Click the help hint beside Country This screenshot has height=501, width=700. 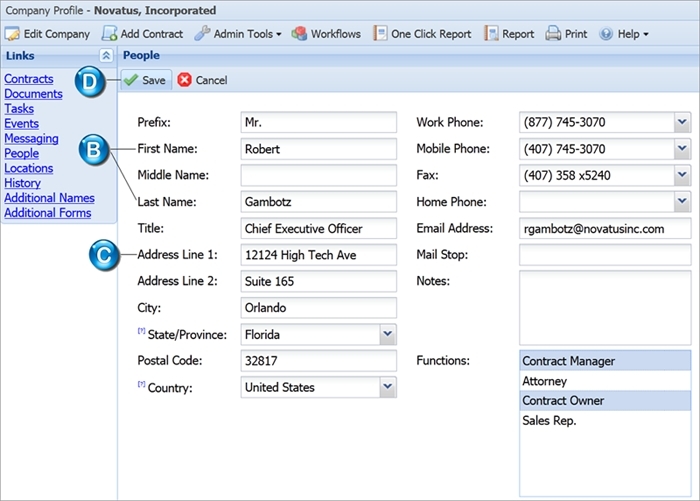point(141,384)
